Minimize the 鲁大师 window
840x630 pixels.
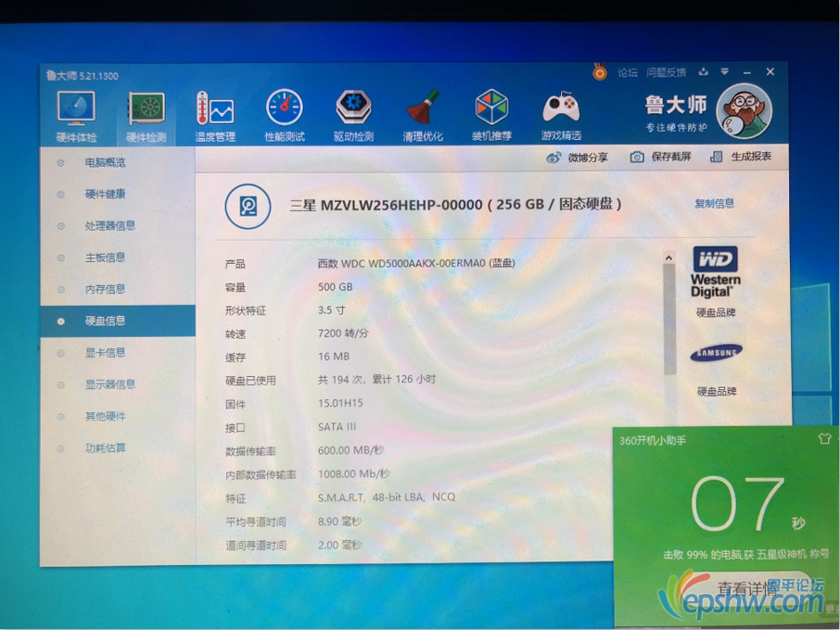(x=746, y=72)
